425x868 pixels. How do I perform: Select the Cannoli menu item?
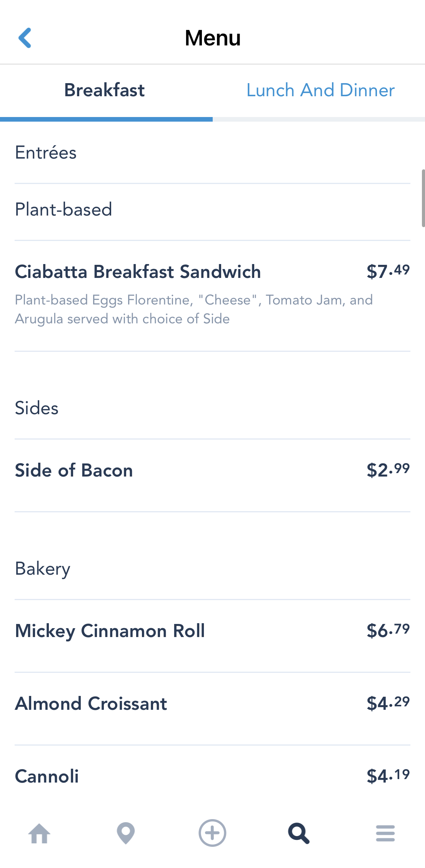pos(47,776)
